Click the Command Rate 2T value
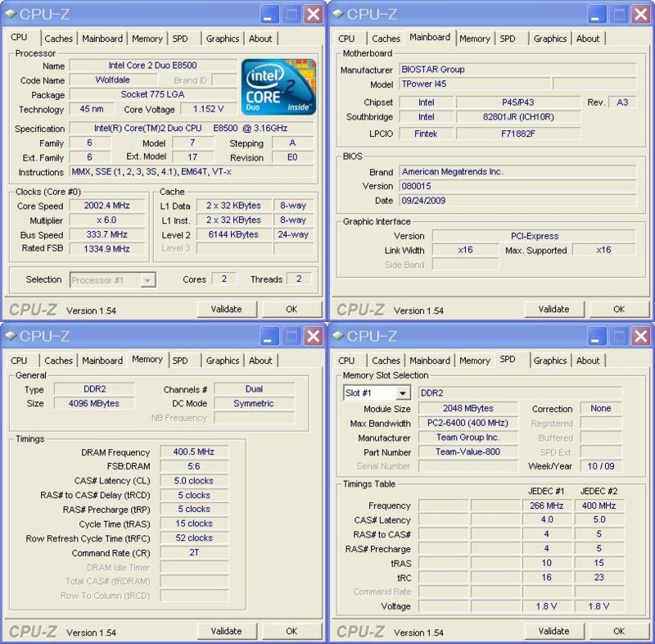This screenshot has height=644, width=655. pos(194,553)
